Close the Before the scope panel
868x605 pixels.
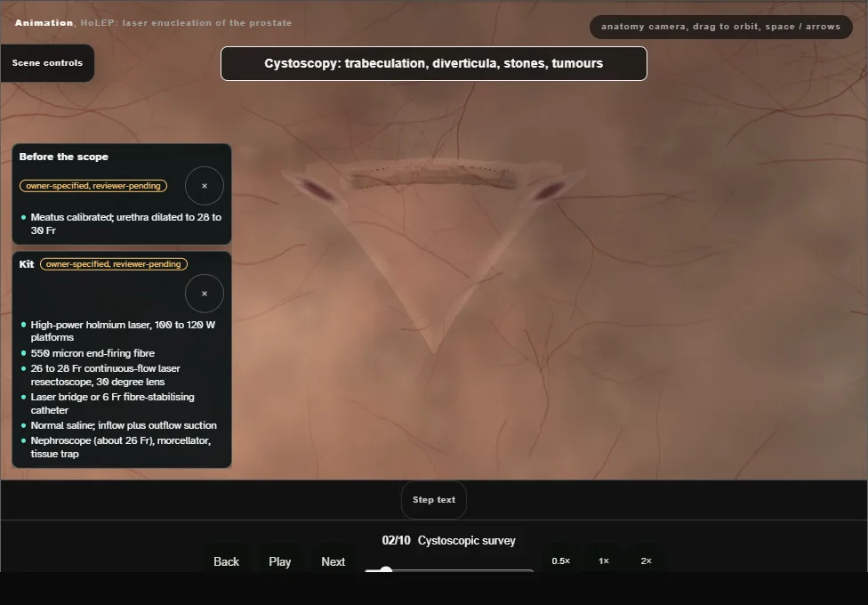coord(205,186)
